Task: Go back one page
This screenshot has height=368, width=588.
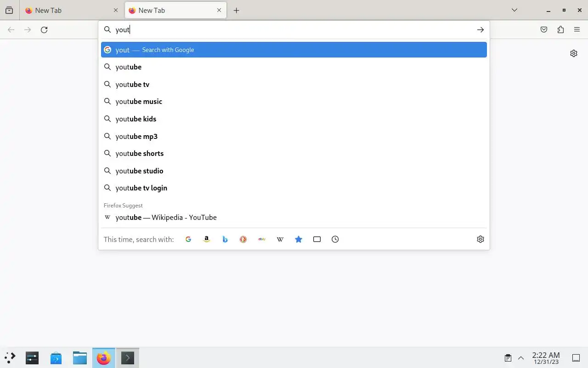Action: pos(11,30)
